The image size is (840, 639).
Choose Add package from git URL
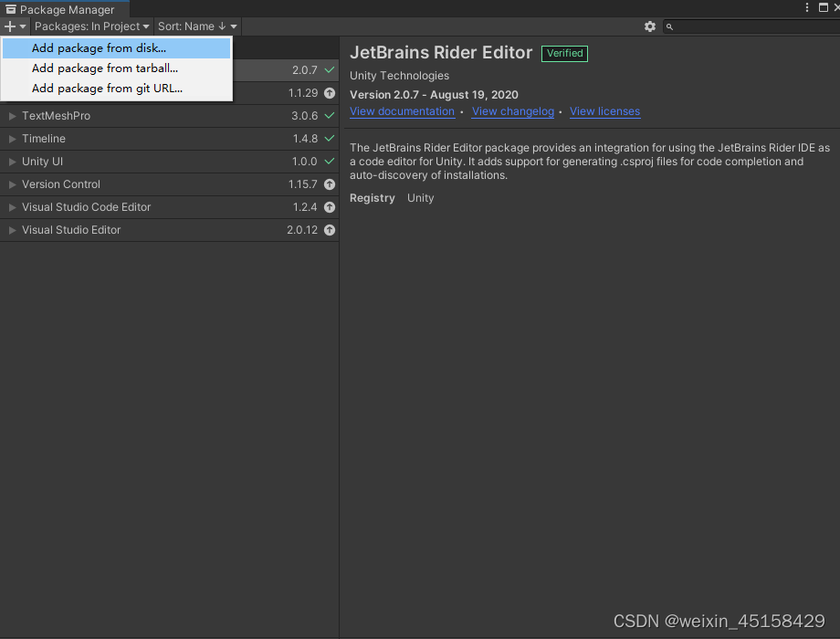pyautogui.click(x=116, y=89)
